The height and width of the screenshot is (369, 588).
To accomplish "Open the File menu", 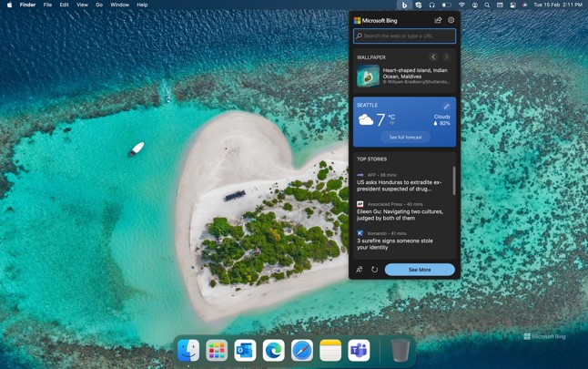I will (47, 5).
